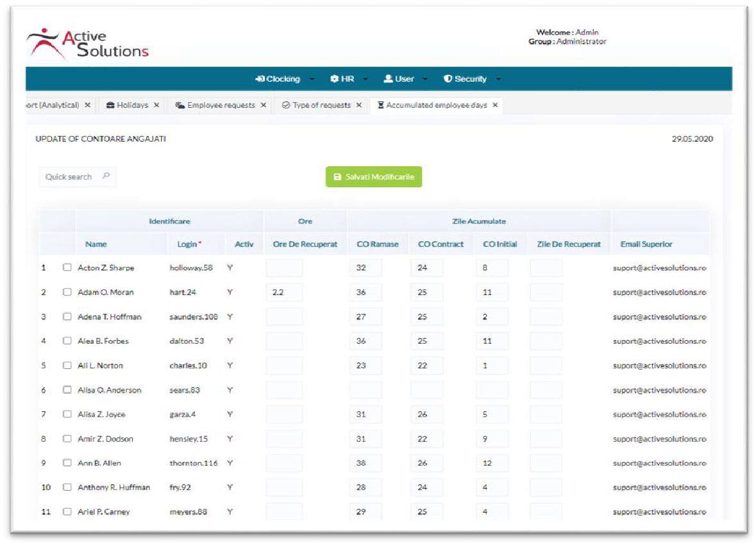The height and width of the screenshot is (544, 756).
Task: Sort by the CO Ramase column header
Action: (x=378, y=244)
